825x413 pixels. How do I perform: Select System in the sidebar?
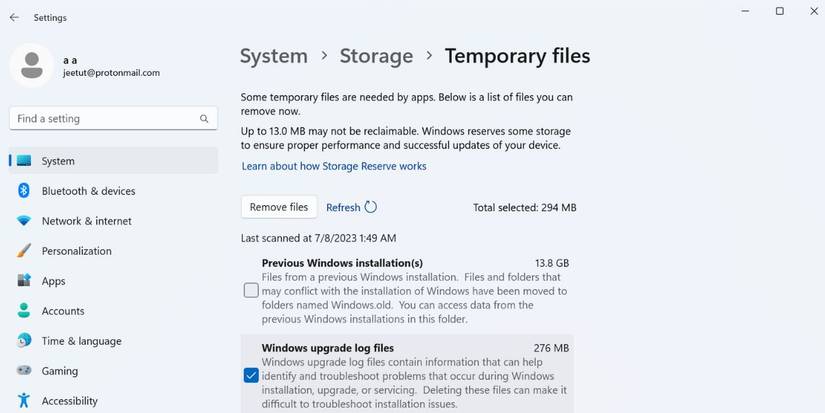[x=58, y=161]
